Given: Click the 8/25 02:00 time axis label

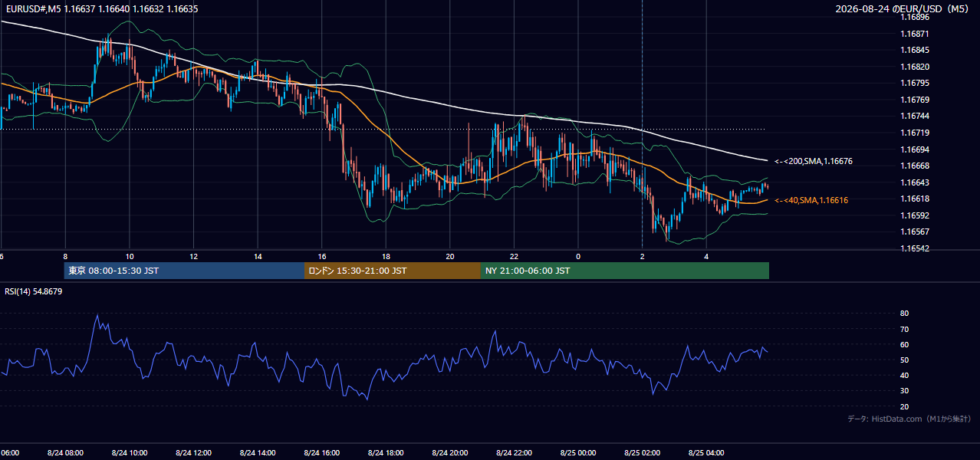Looking at the screenshot, I should (642, 452).
